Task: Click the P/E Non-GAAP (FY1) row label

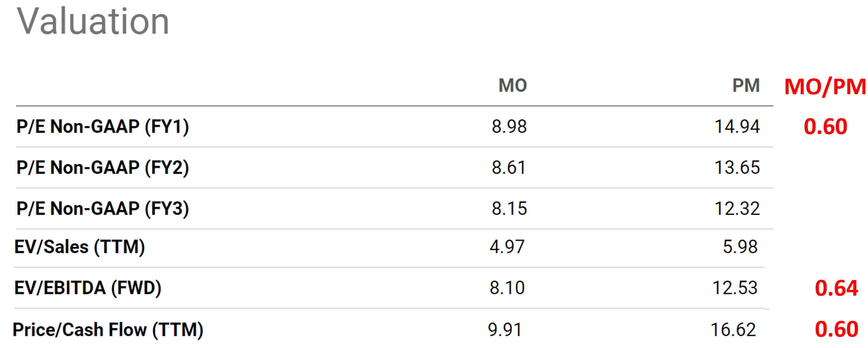Action: pos(103,127)
